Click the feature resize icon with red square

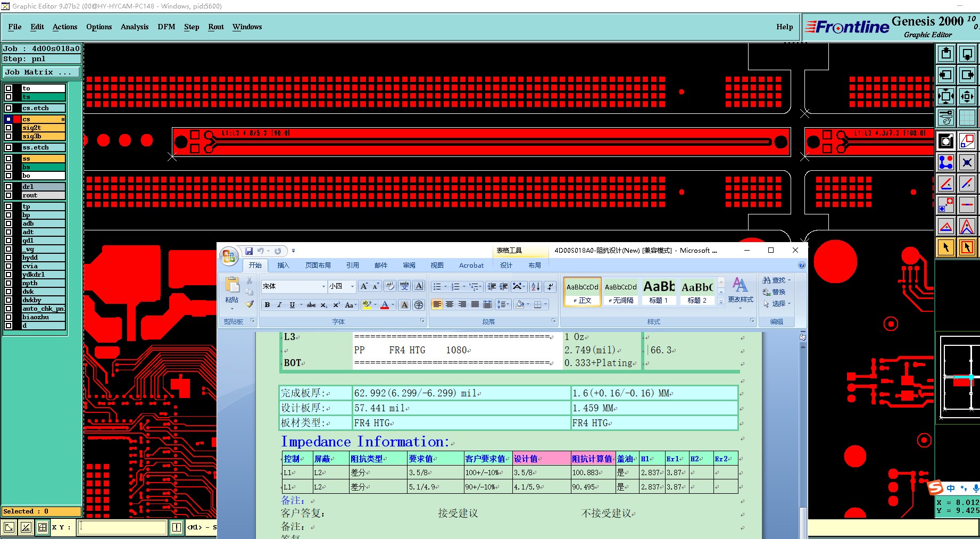(967, 141)
